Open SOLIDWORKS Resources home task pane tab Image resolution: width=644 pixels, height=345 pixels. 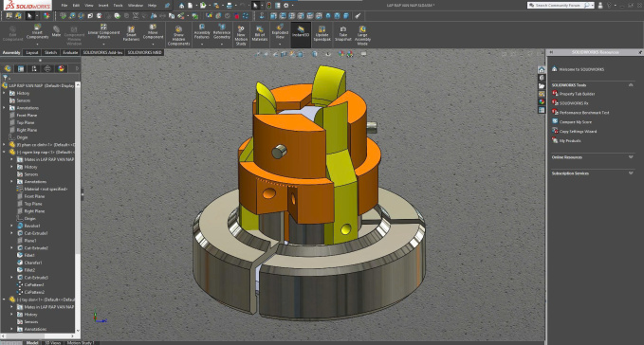542,70
